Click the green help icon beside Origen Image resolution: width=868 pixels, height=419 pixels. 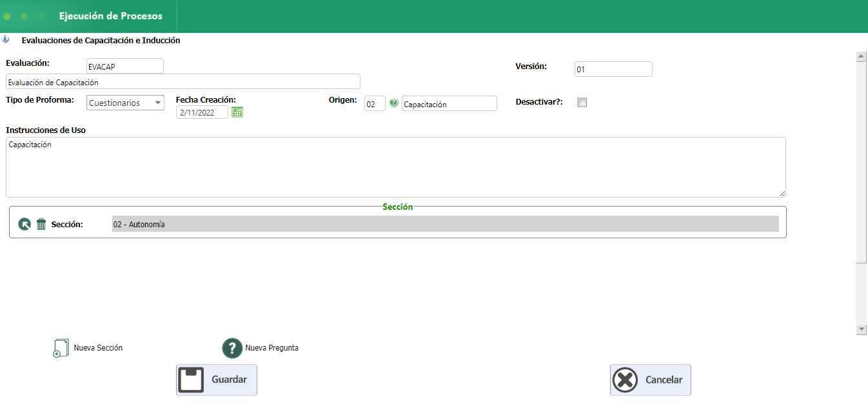[x=393, y=103]
